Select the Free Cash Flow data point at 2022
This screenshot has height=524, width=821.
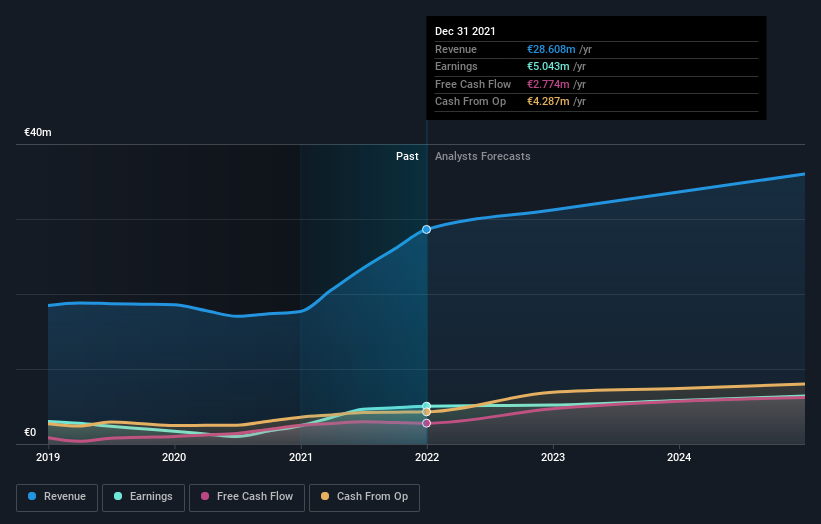(427, 423)
